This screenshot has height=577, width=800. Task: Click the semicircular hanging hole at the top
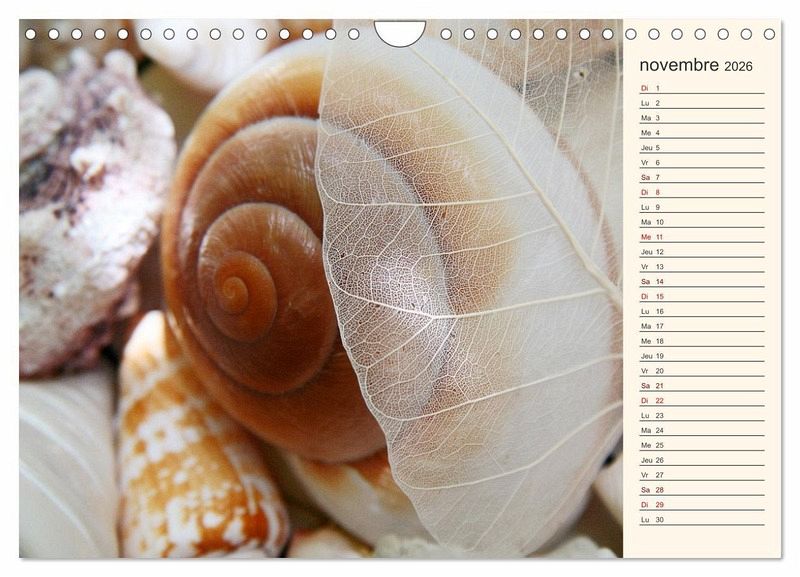coord(400,32)
